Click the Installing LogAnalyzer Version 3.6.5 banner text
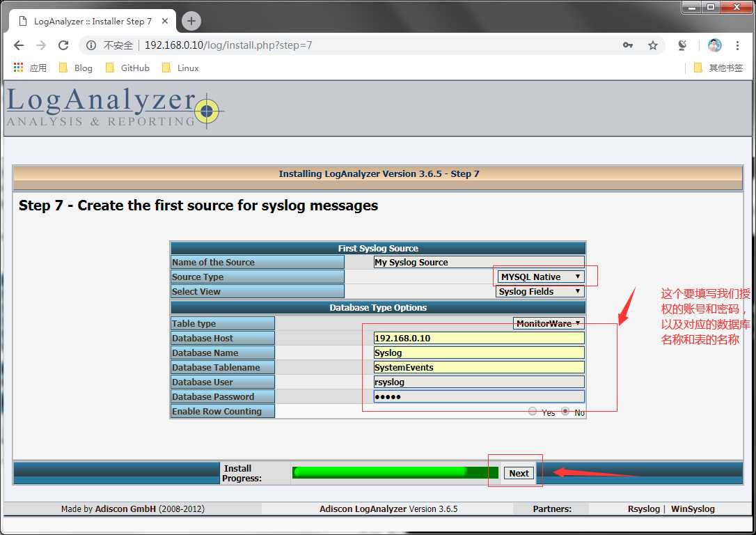Screen dimensions: 756x535 coord(379,173)
